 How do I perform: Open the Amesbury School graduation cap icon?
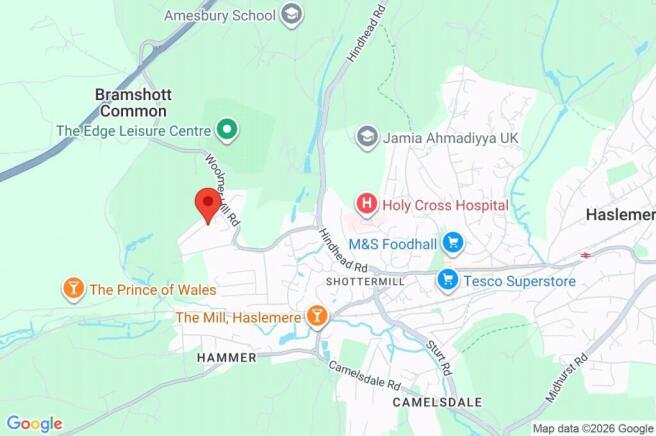(x=292, y=15)
